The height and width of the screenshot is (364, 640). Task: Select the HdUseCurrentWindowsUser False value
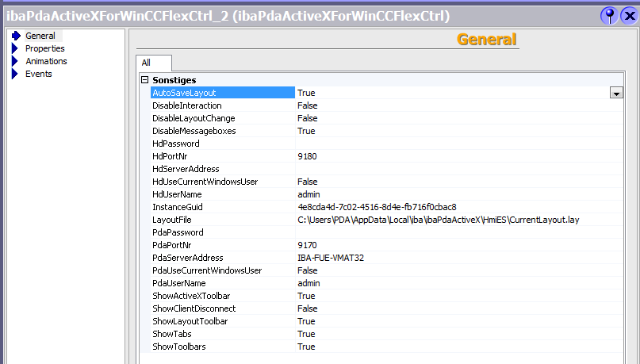click(307, 182)
